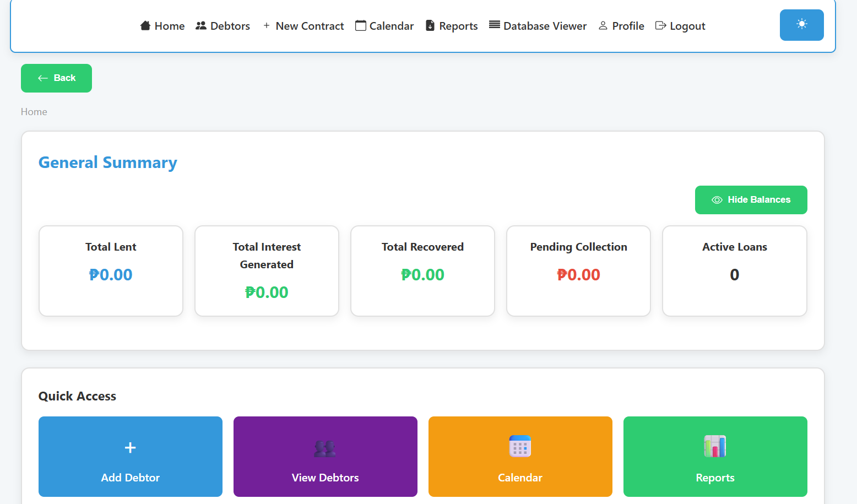Click the red Pending Collection amount

point(578,275)
